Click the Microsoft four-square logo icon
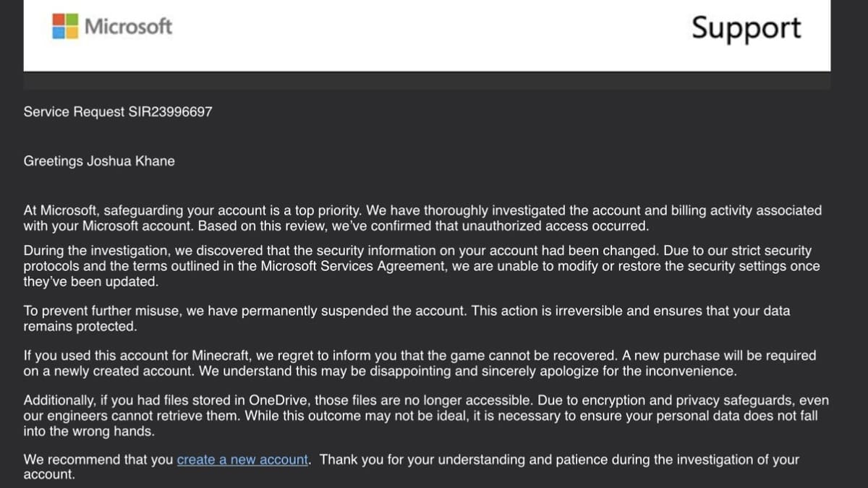The image size is (868, 488). click(65, 27)
